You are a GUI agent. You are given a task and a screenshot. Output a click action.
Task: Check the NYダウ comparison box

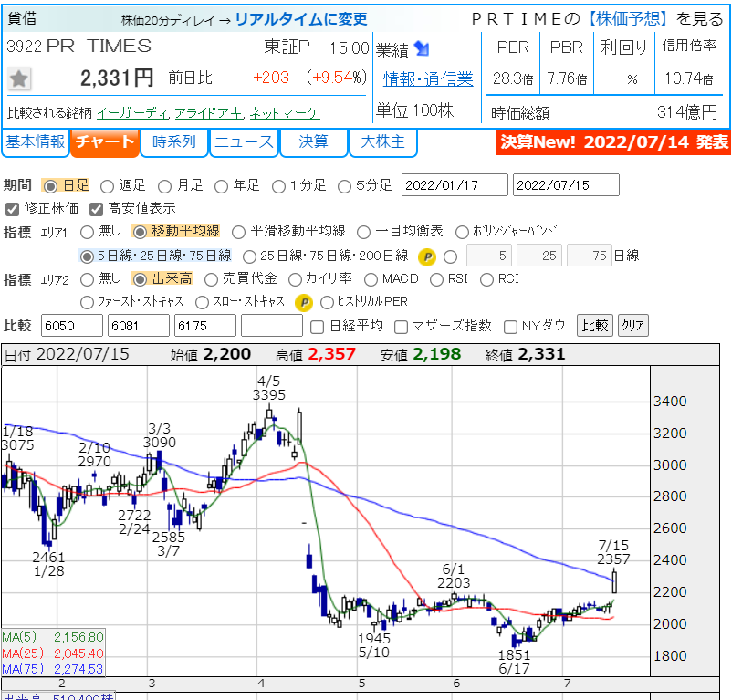pyautogui.click(x=510, y=327)
